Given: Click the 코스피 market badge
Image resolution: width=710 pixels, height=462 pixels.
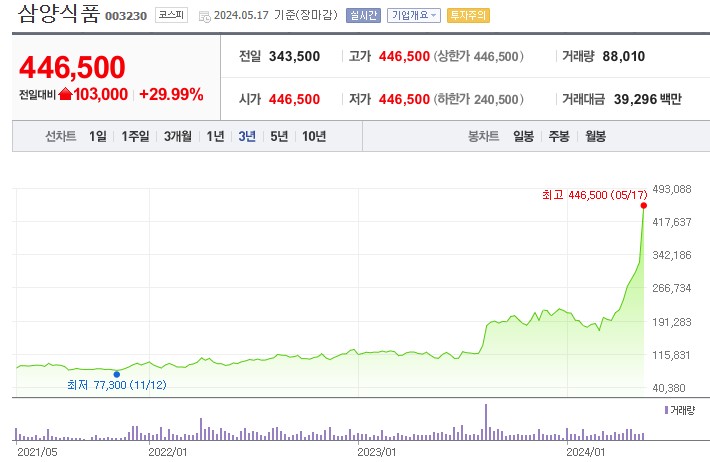Looking at the screenshot, I should coord(171,15).
